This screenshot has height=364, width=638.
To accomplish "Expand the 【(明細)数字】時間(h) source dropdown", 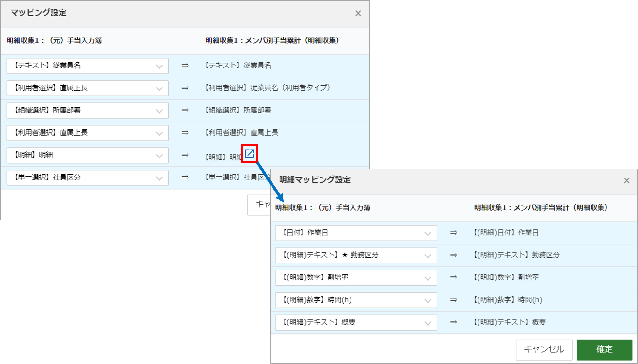I will [356, 300].
